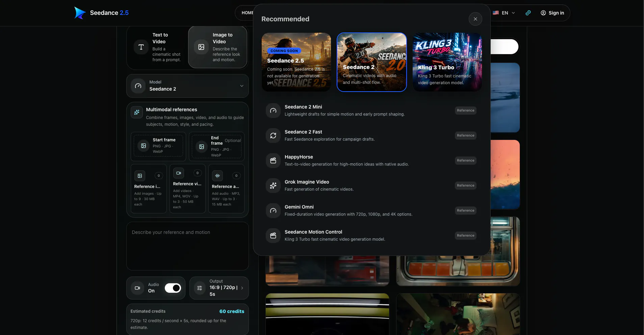Click the overhead bedroom gallery thumbnail
Screen dimensions: 644x335
[458, 314]
